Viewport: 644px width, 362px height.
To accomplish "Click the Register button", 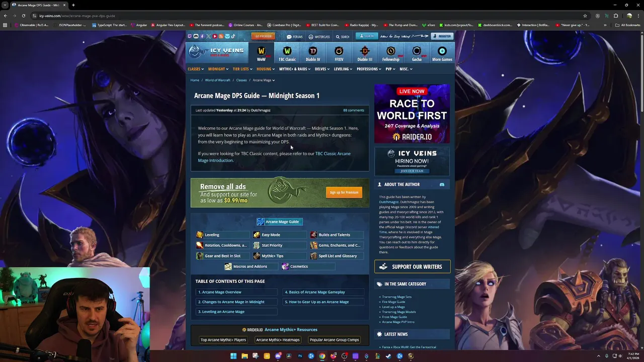I will (442, 36).
